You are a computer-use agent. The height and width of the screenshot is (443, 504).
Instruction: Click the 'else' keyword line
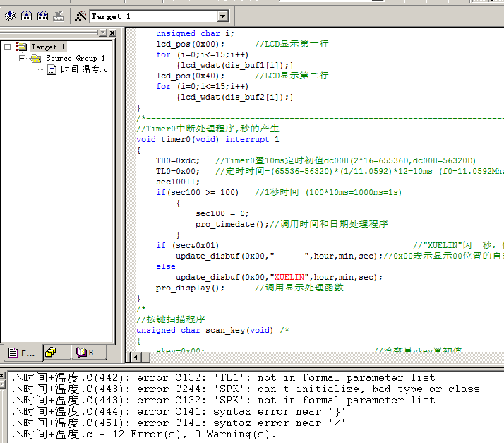(166, 266)
